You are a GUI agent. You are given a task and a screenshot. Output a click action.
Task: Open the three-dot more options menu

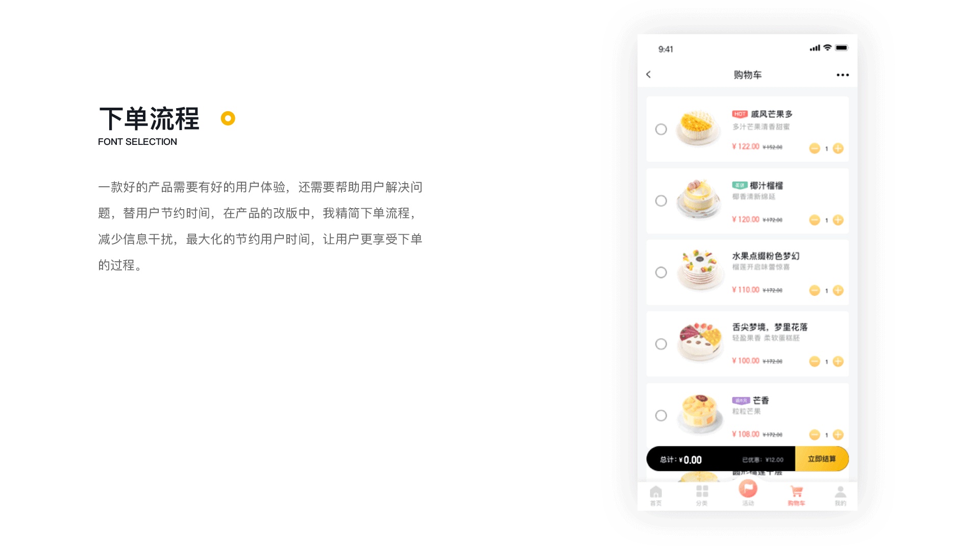pyautogui.click(x=843, y=75)
